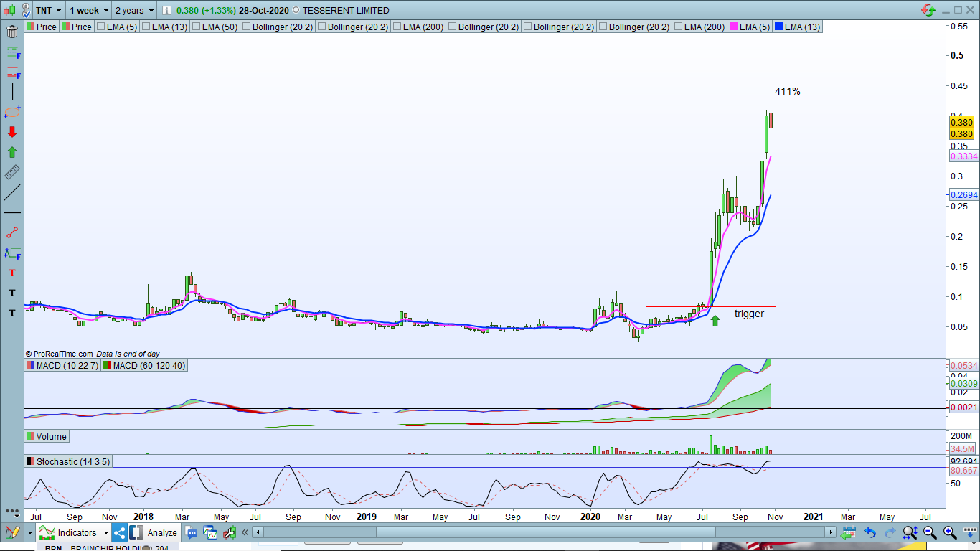Select the radio button before TESSERENT LIMITED
The image size is (980, 551).
click(x=296, y=11)
